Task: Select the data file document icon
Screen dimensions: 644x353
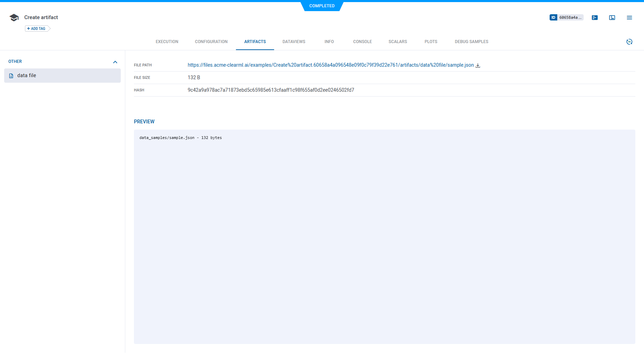Action: pyautogui.click(x=11, y=75)
